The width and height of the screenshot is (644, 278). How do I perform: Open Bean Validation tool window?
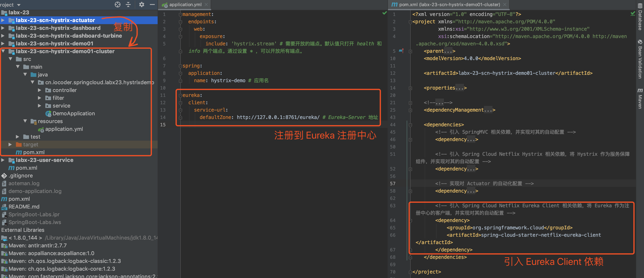coord(640,59)
